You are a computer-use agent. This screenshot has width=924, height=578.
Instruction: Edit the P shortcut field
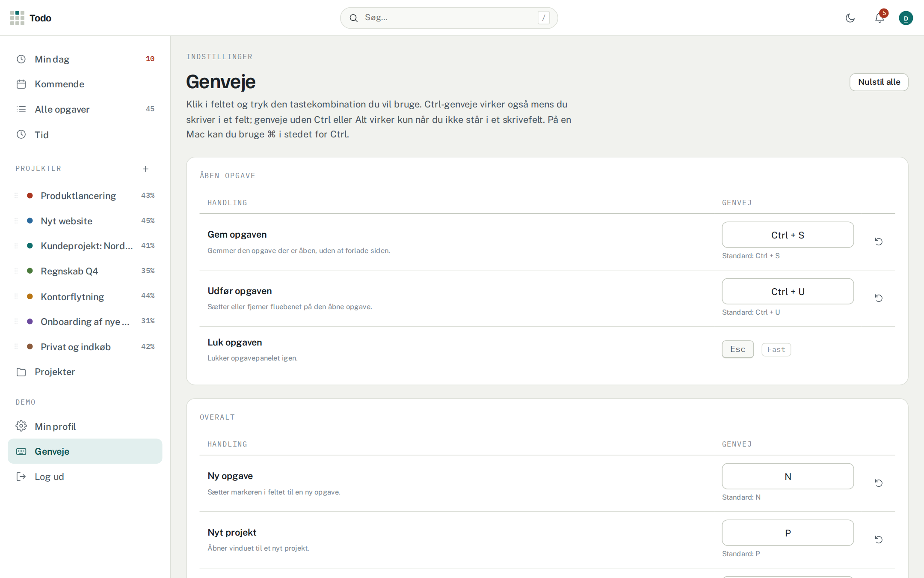(788, 533)
